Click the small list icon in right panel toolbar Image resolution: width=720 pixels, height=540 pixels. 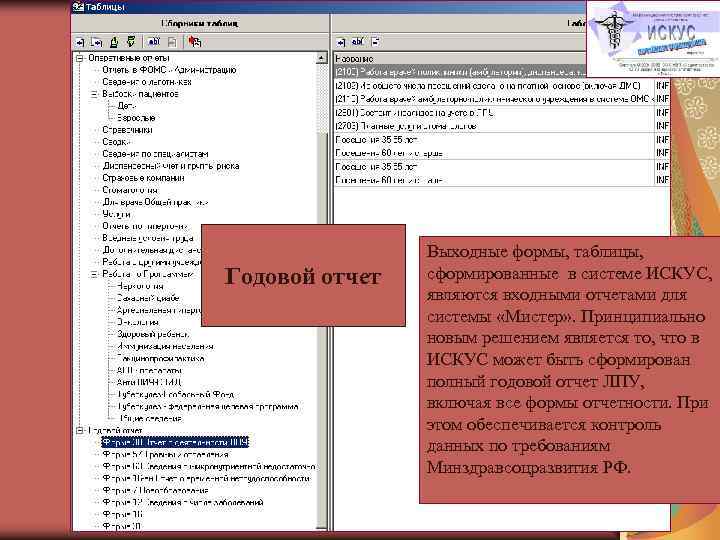tap(376, 42)
